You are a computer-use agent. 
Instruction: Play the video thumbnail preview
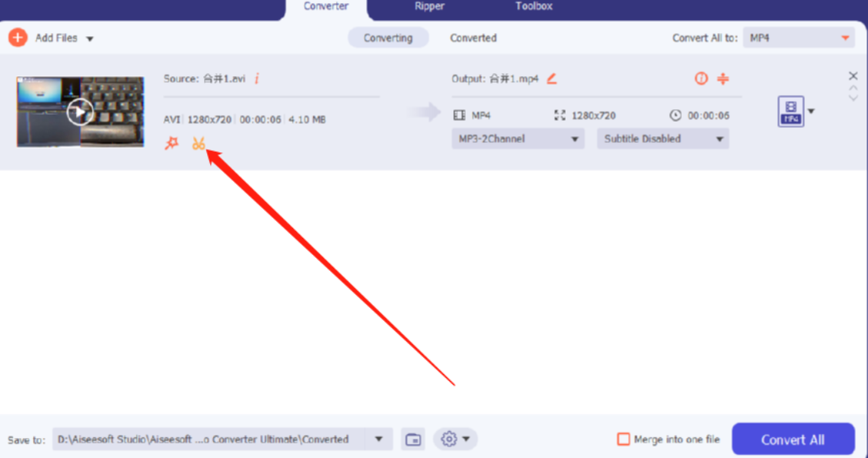[80, 112]
